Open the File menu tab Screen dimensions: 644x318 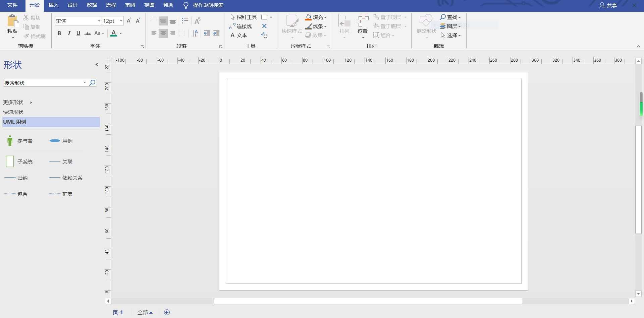pos(12,5)
